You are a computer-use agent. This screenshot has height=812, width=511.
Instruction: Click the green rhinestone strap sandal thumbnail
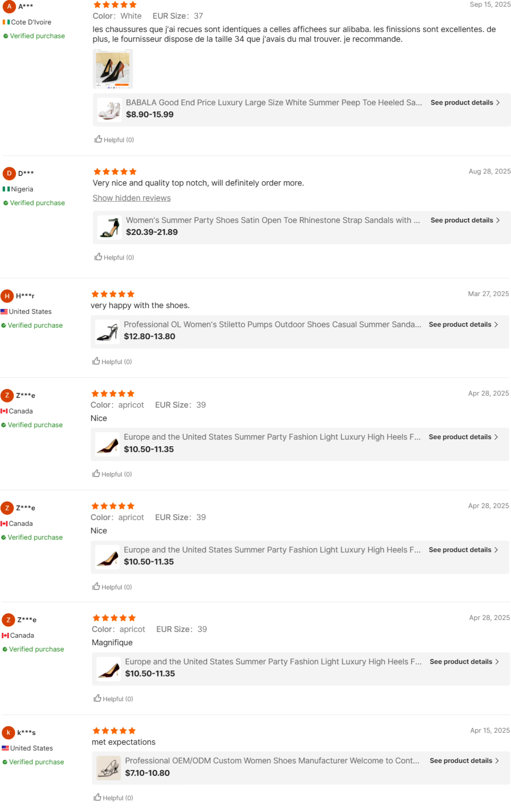click(x=109, y=227)
